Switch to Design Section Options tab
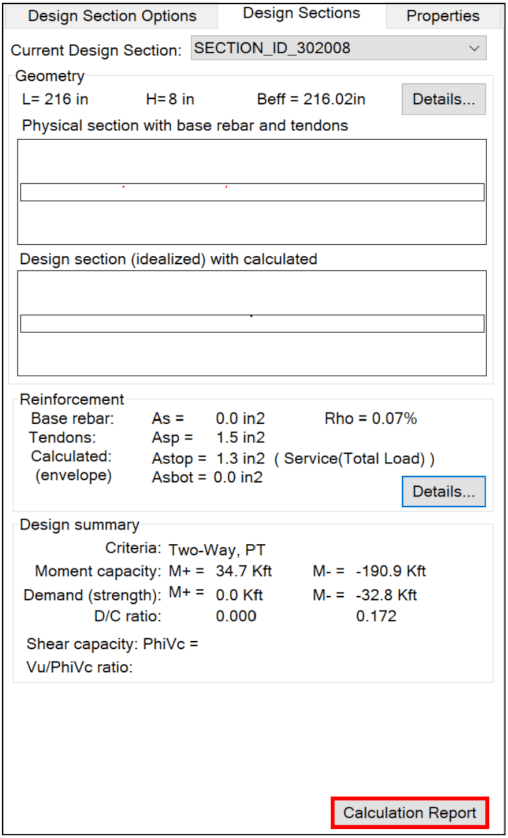The image size is (508, 838). pos(112,15)
